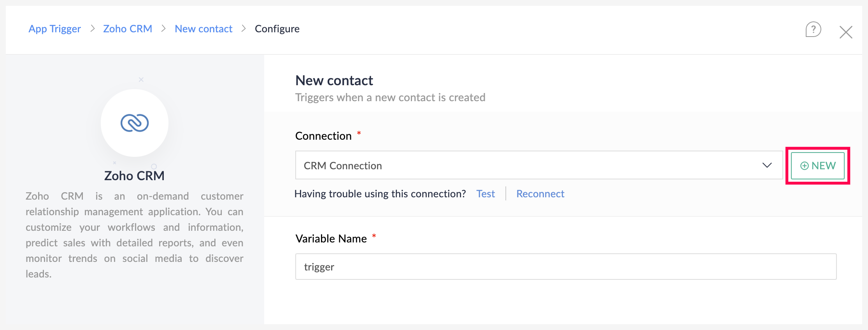Click the Zoho CRM chain-link logo
This screenshot has height=330, width=868.
pos(135,123)
